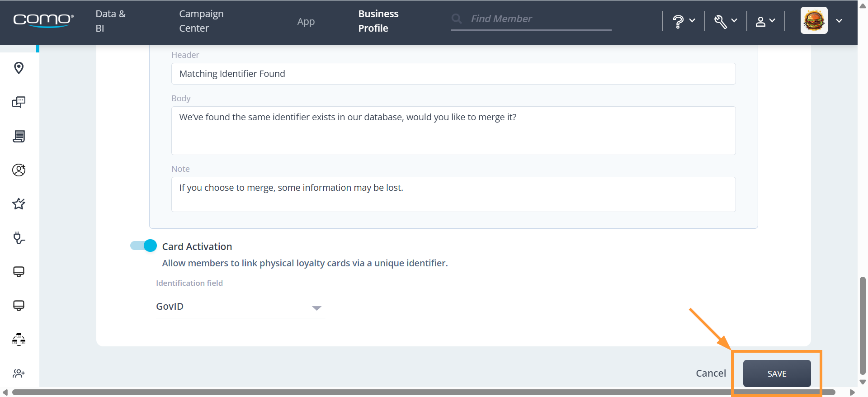Open the wrench tools menu

[726, 21]
